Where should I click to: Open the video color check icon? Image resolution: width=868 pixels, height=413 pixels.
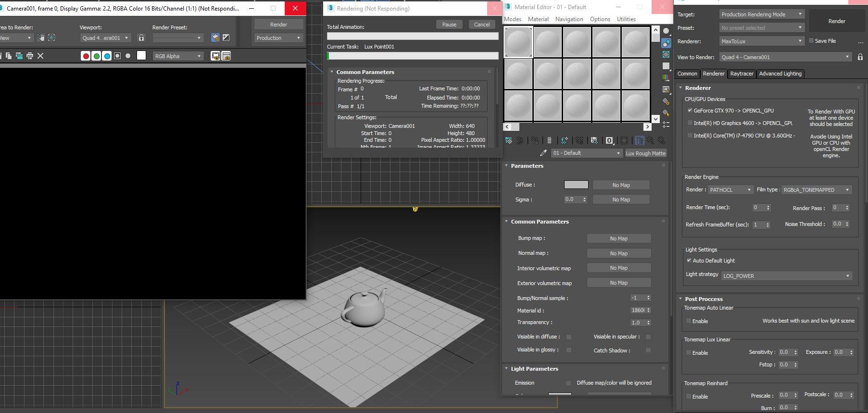pyautogui.click(x=666, y=77)
